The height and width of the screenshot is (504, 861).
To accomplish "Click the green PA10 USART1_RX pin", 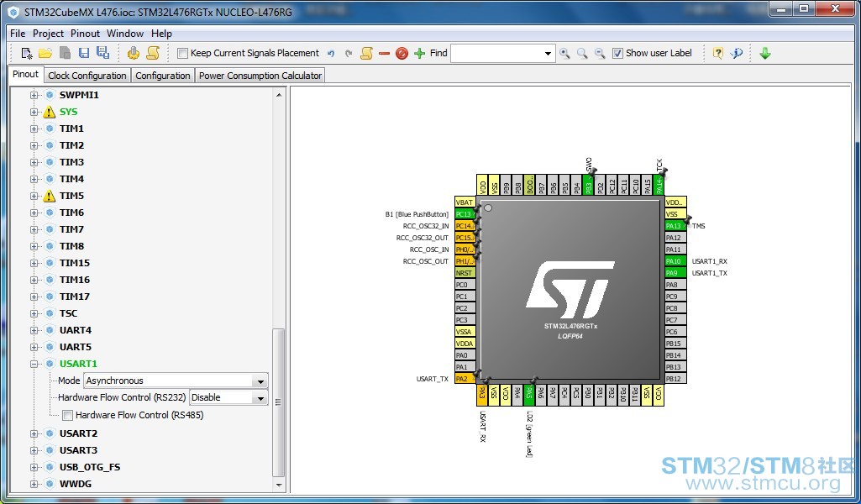I will click(675, 261).
